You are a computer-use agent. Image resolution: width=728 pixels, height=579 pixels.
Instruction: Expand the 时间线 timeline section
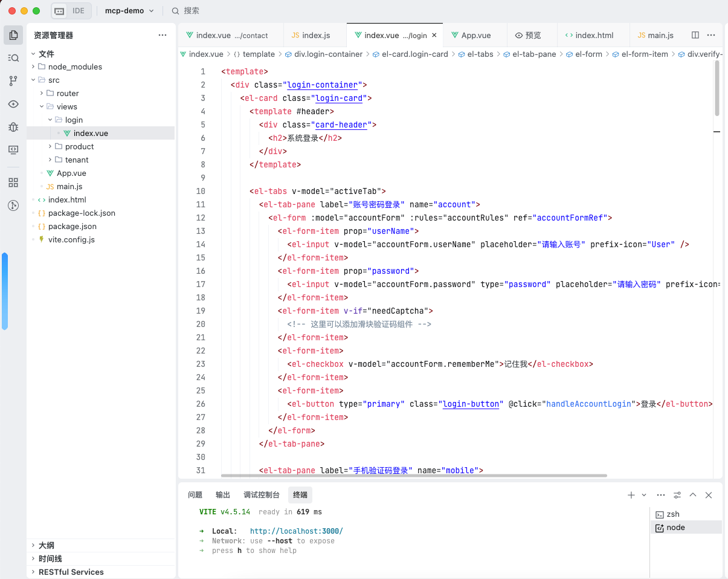coord(101,558)
